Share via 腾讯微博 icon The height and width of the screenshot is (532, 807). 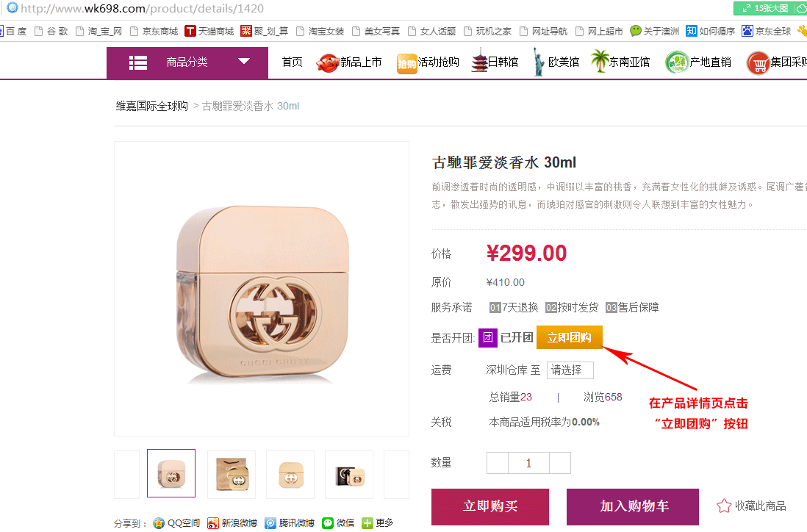270,523
